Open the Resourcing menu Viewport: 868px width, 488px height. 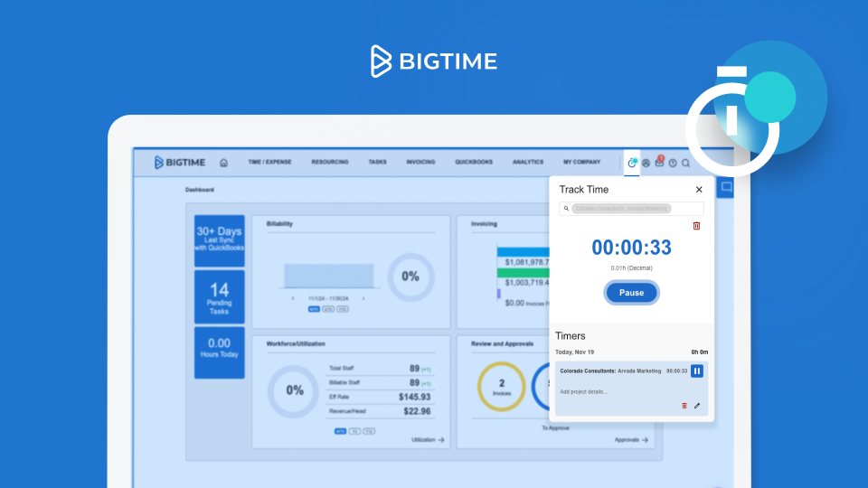330,162
